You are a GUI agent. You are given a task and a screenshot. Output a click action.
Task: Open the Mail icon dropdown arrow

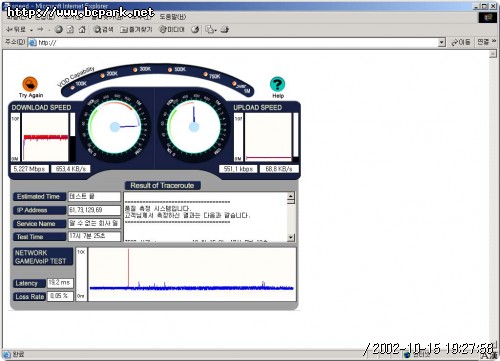(216, 30)
